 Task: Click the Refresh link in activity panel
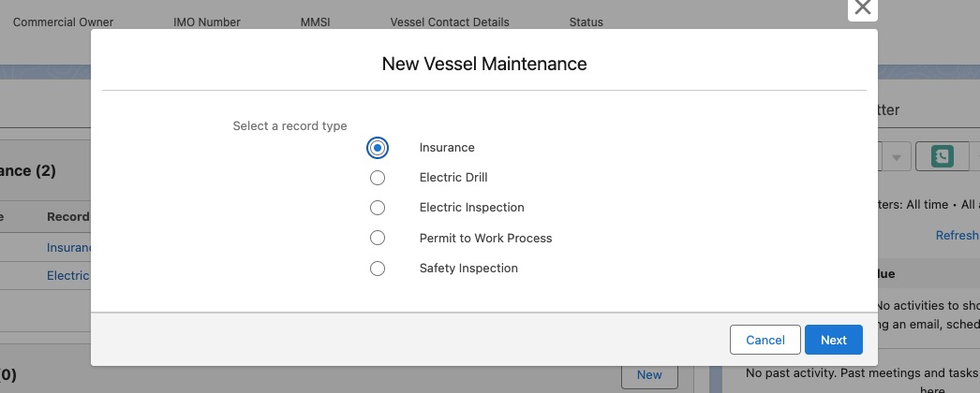point(957,236)
